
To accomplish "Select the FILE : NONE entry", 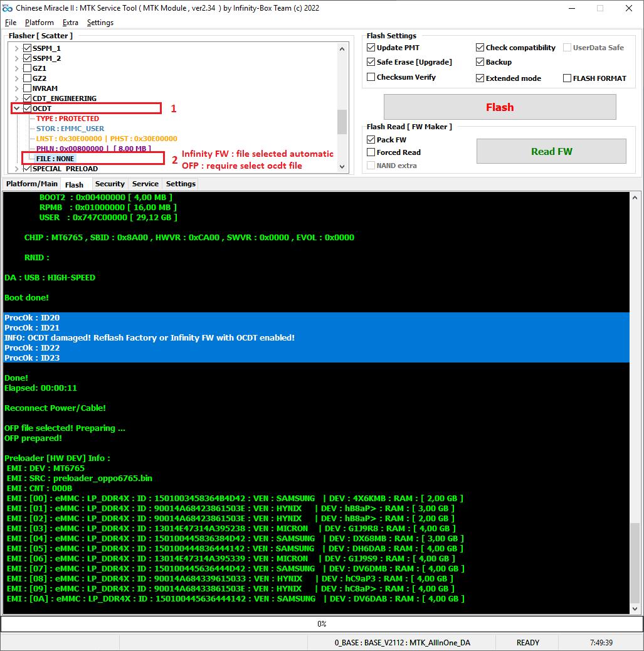I will 55,159.
